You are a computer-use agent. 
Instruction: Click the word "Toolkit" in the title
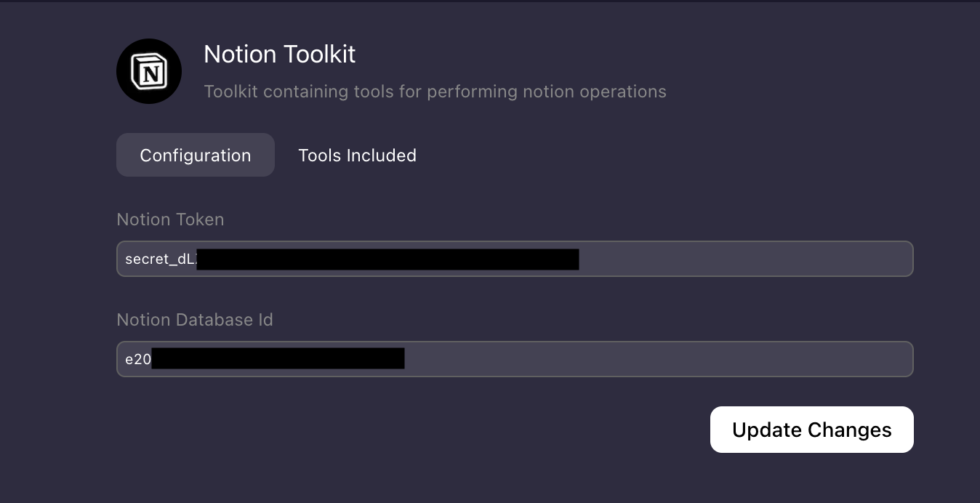[320, 55]
